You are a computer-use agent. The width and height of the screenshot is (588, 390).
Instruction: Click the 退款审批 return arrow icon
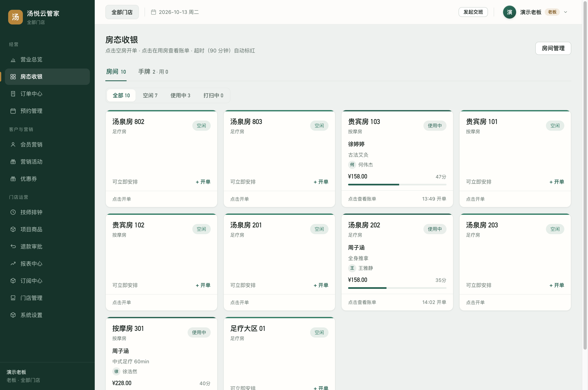(x=13, y=246)
